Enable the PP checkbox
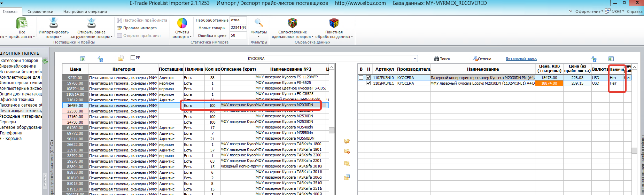 [x=133, y=58]
